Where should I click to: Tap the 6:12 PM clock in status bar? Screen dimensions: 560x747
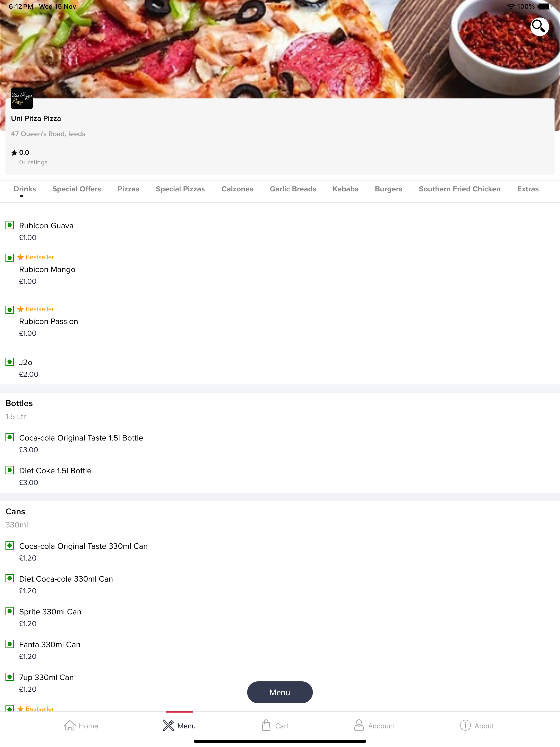(x=21, y=6)
